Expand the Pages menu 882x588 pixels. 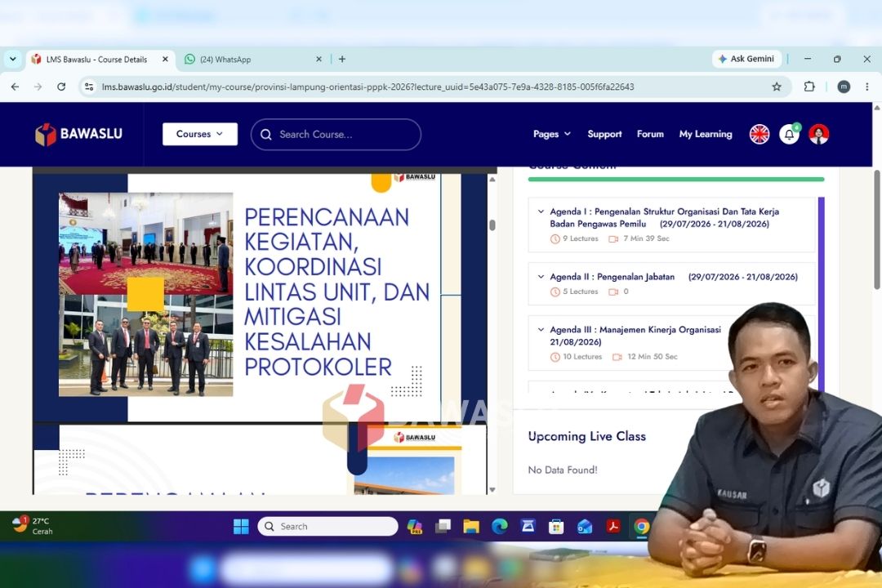coord(552,134)
